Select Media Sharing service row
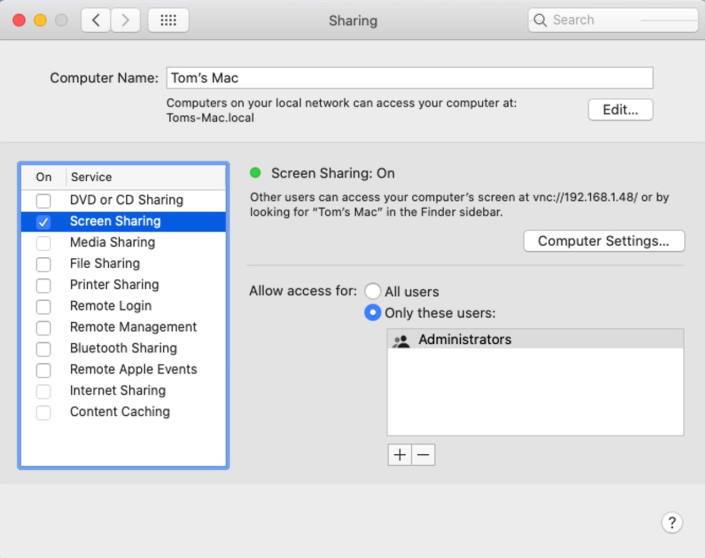The image size is (705, 558). (124, 242)
